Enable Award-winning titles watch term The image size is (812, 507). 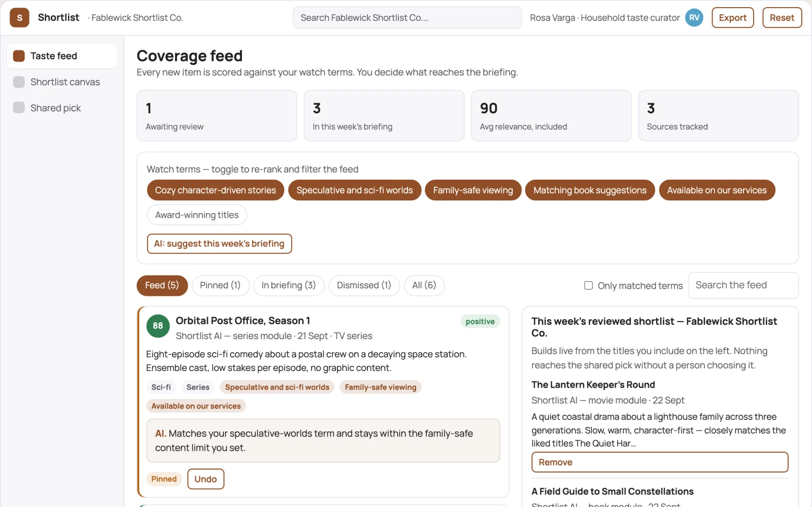pos(197,215)
